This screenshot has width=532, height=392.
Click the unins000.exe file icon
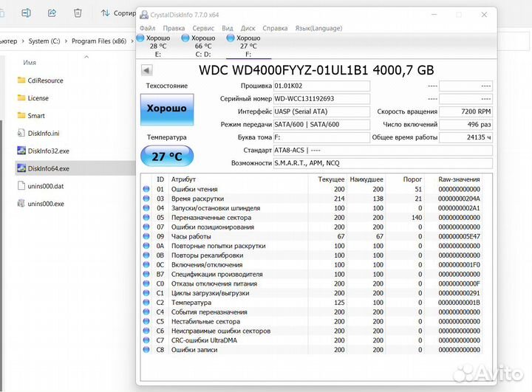(21, 204)
